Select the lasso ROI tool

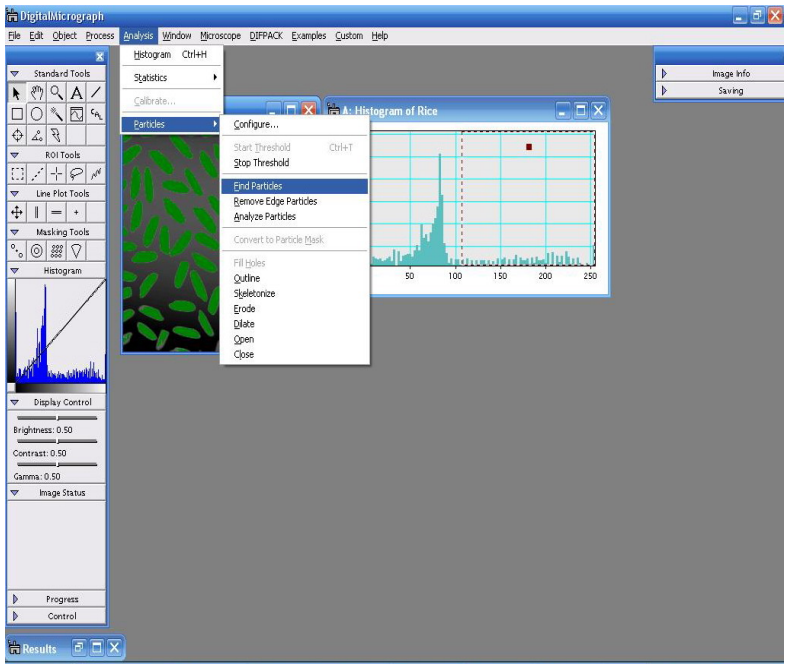click(x=76, y=174)
